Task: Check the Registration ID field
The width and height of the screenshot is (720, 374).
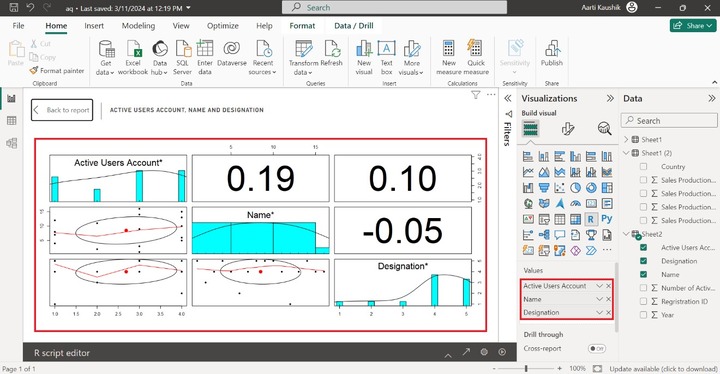Action: click(643, 301)
